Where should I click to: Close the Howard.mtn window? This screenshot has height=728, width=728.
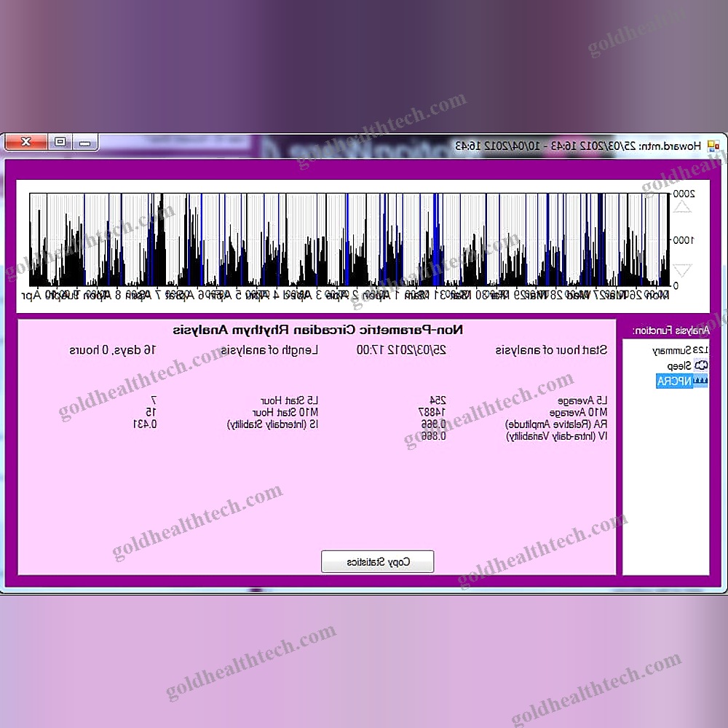pos(26,142)
